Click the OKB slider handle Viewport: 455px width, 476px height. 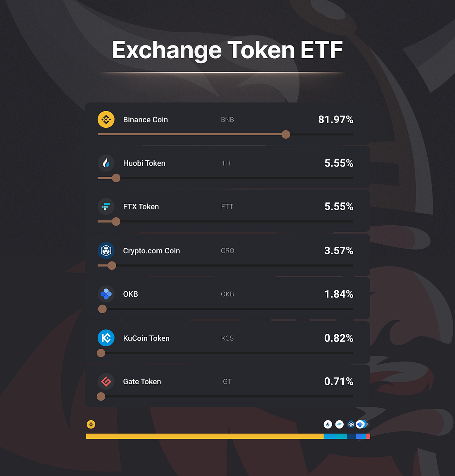(103, 309)
